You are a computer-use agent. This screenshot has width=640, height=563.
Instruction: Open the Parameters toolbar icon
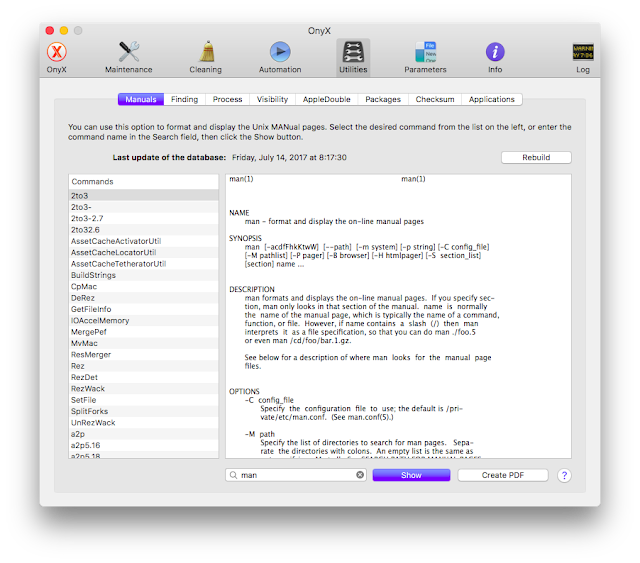425,57
